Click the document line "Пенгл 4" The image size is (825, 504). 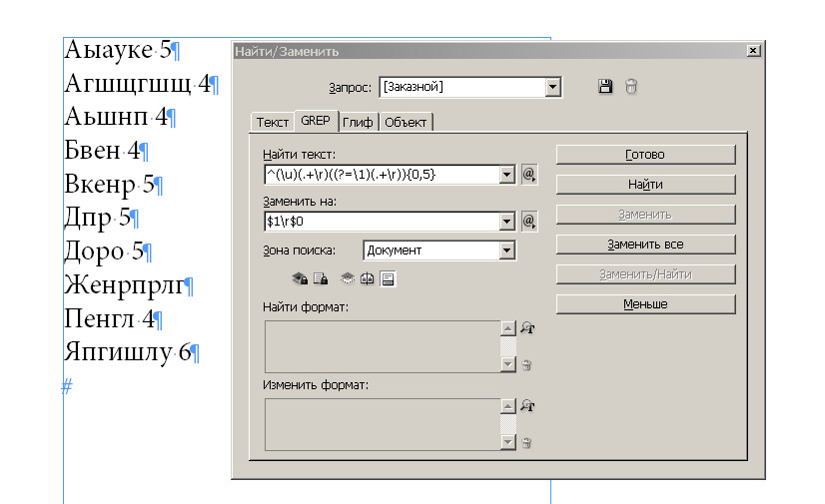(114, 318)
